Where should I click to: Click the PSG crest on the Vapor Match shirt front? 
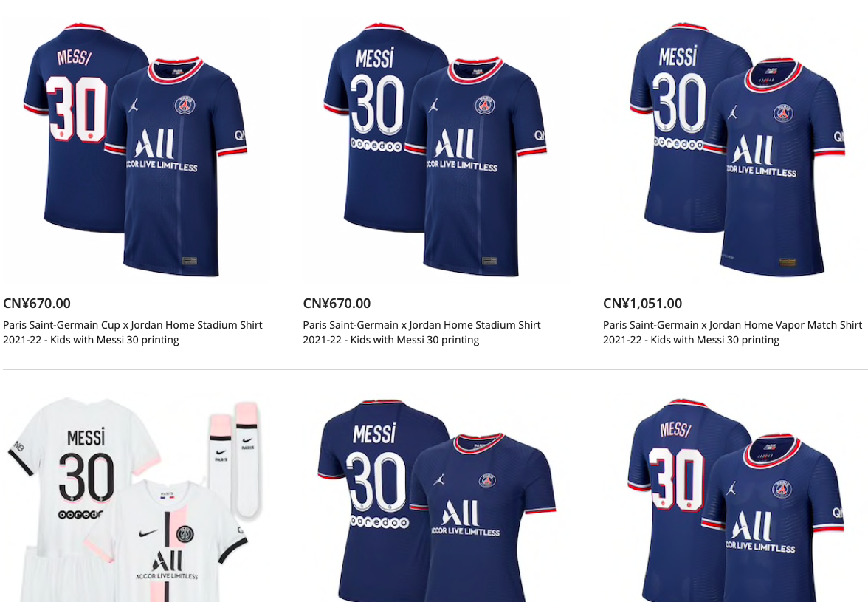point(783,114)
